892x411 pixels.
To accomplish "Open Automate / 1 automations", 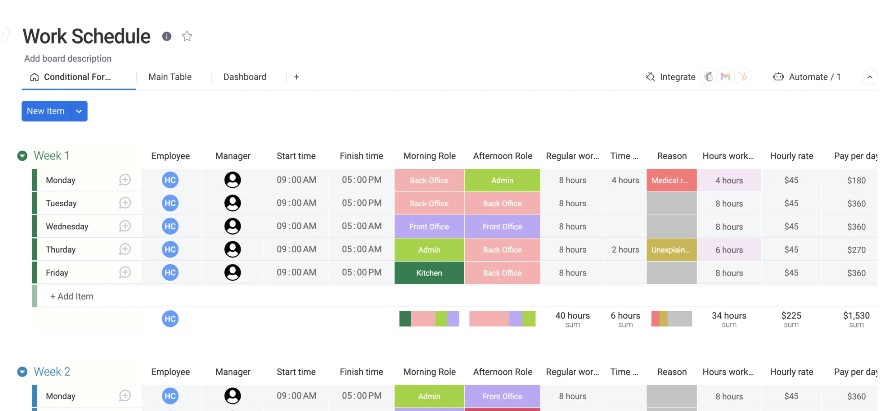I will pos(807,77).
